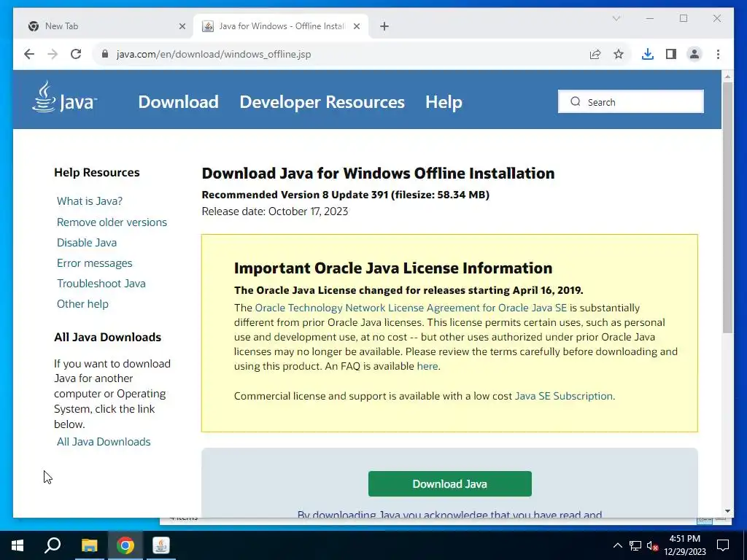The width and height of the screenshot is (747, 560).
Task: Open a new tab with the plus button
Action: [x=384, y=27]
